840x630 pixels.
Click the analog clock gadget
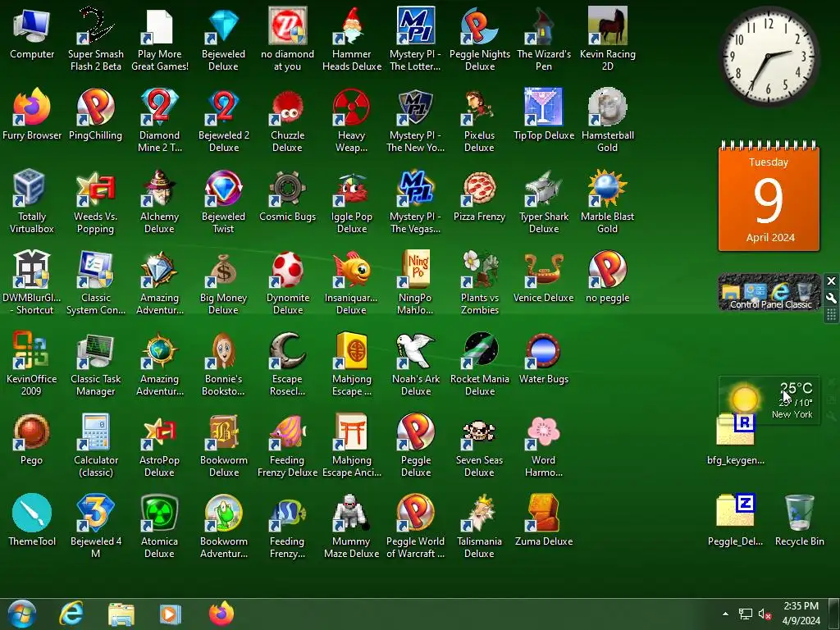pos(769,57)
